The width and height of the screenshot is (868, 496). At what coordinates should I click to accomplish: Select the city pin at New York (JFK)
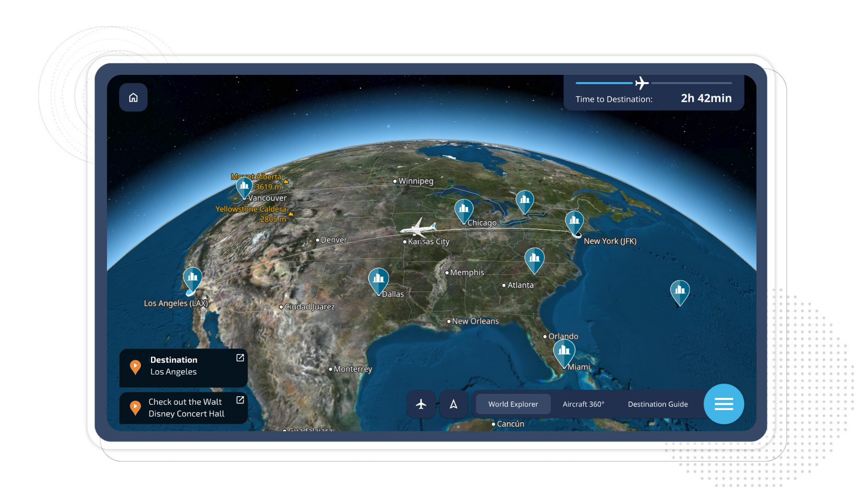pos(574,224)
